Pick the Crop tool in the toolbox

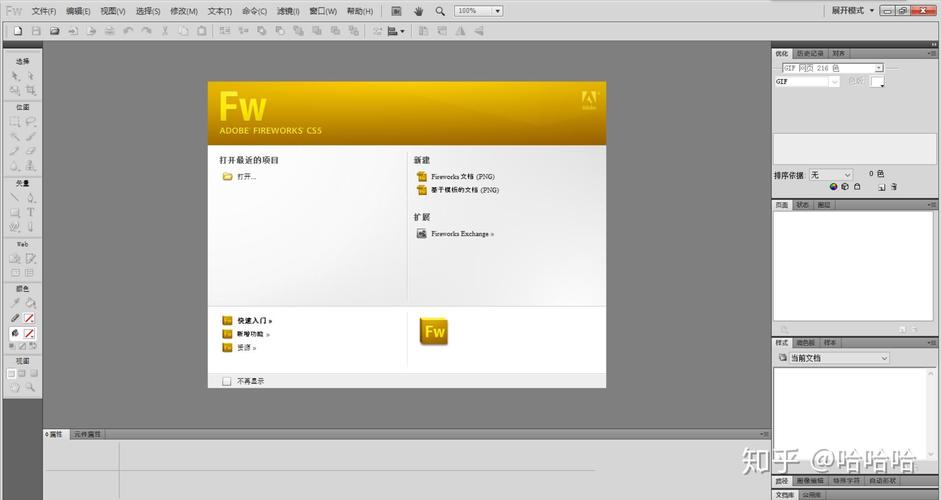31,90
